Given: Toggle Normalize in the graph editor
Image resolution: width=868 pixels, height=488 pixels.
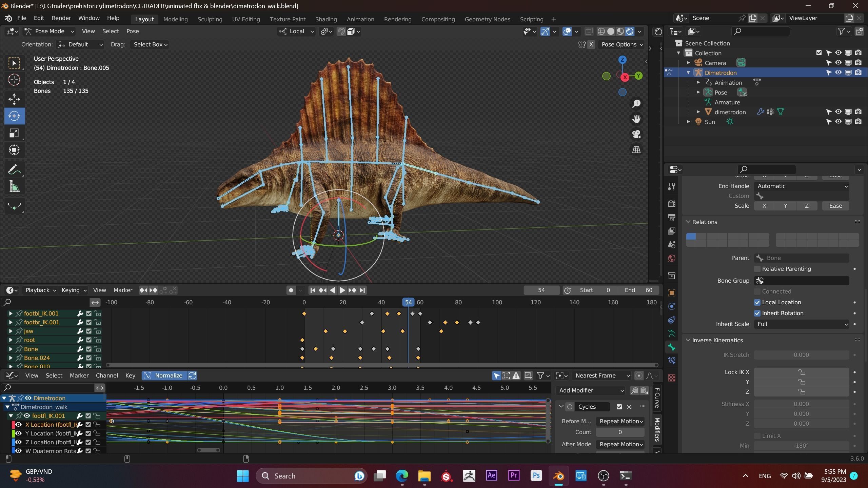Looking at the screenshot, I should (164, 375).
